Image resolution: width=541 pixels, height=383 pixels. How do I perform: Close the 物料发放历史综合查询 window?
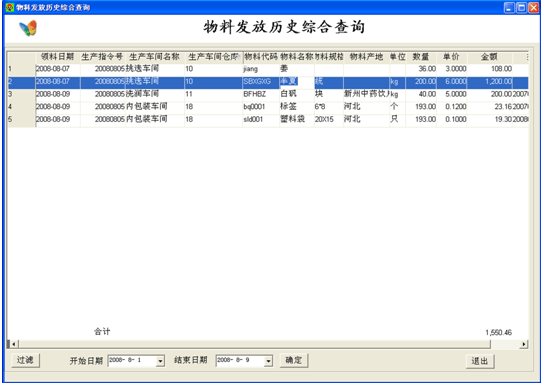[533, 8]
